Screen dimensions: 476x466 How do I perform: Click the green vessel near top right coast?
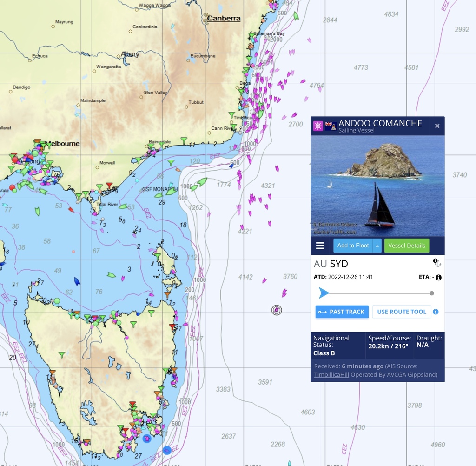coord(296,16)
